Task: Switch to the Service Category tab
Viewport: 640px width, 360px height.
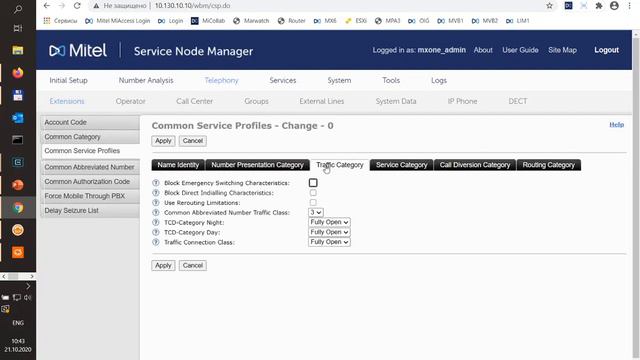Action: pos(401,165)
